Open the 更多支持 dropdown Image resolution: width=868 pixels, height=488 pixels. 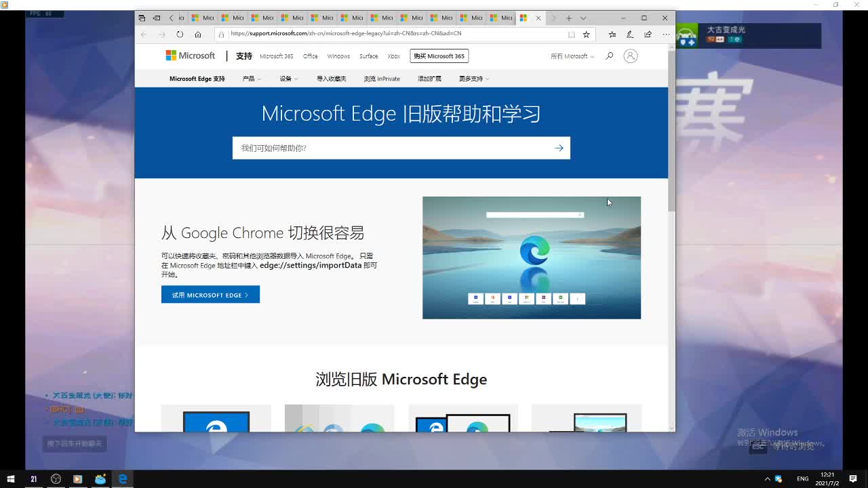[x=473, y=79]
